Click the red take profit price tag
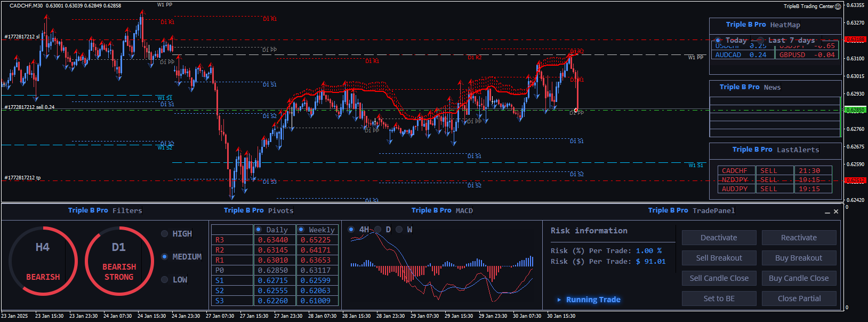Image resolution: width=868 pixels, height=322 pixels. tap(855, 181)
